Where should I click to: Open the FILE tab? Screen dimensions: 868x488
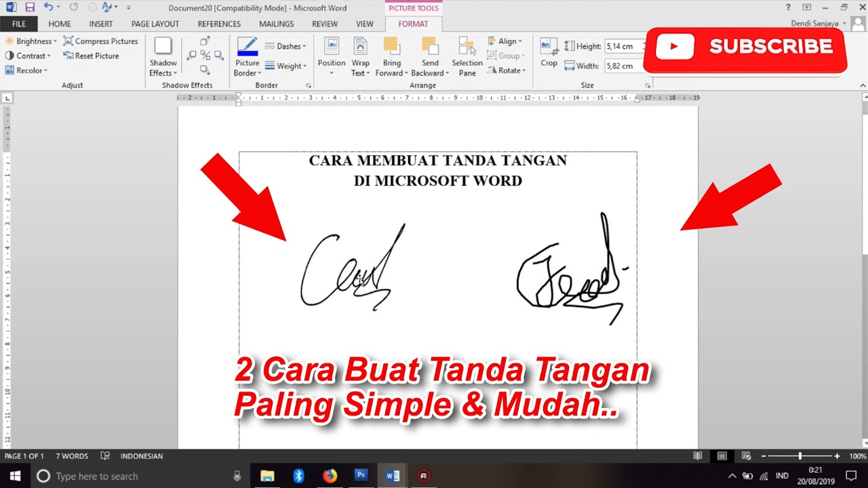point(19,24)
